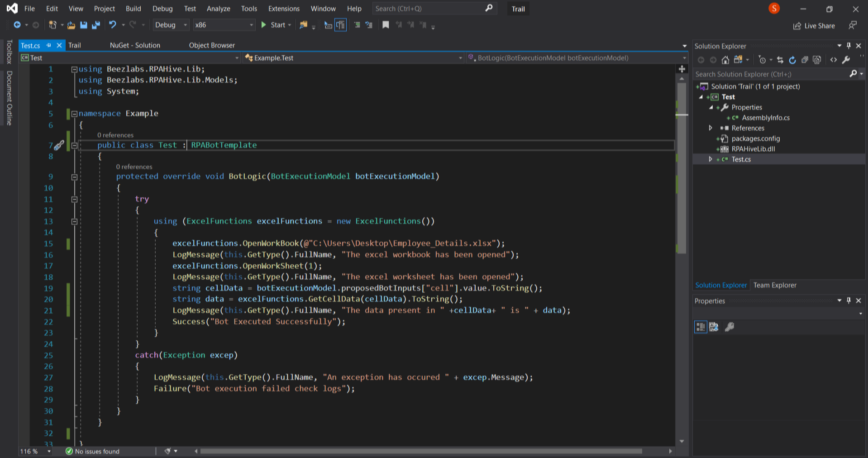868x458 pixels.
Task: Collapse All items in Solution Explorer
Action: [805, 60]
